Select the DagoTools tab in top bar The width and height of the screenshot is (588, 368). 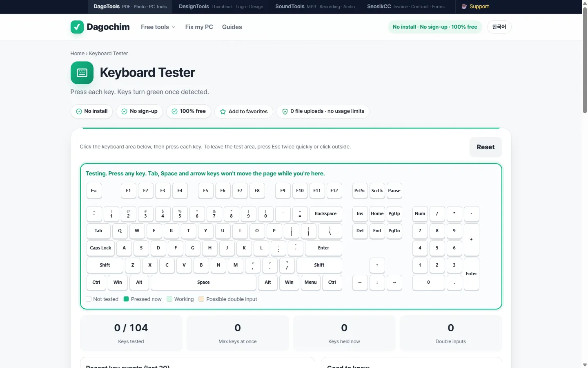pyautogui.click(x=130, y=7)
